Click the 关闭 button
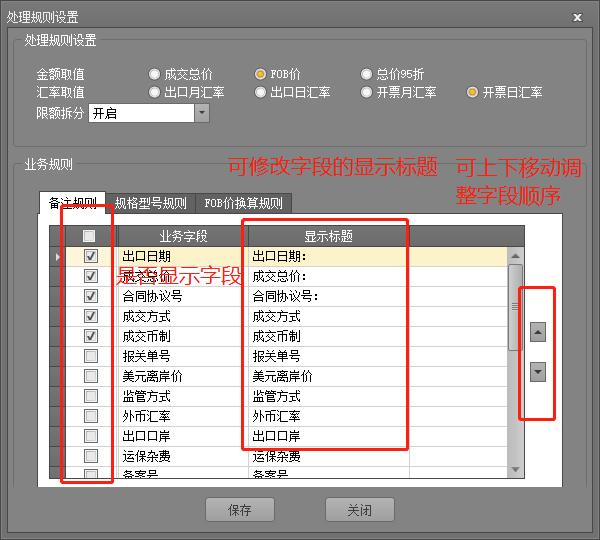 360,510
